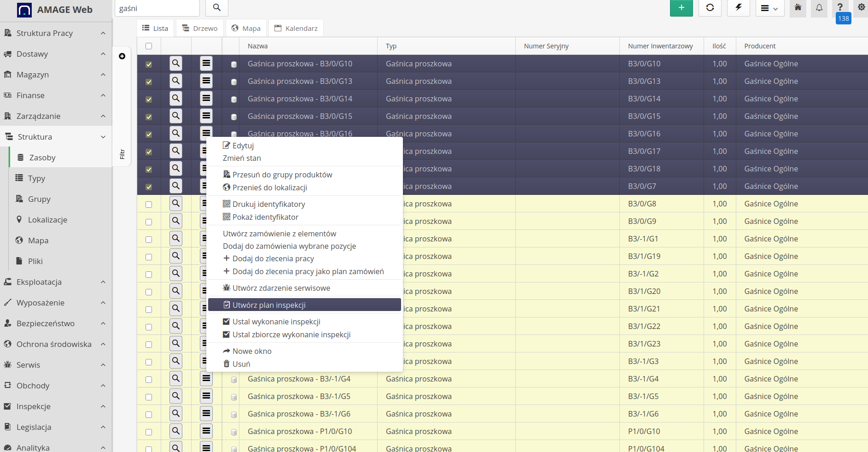Click the 138 notification count badge
868x452 pixels.
point(843,18)
